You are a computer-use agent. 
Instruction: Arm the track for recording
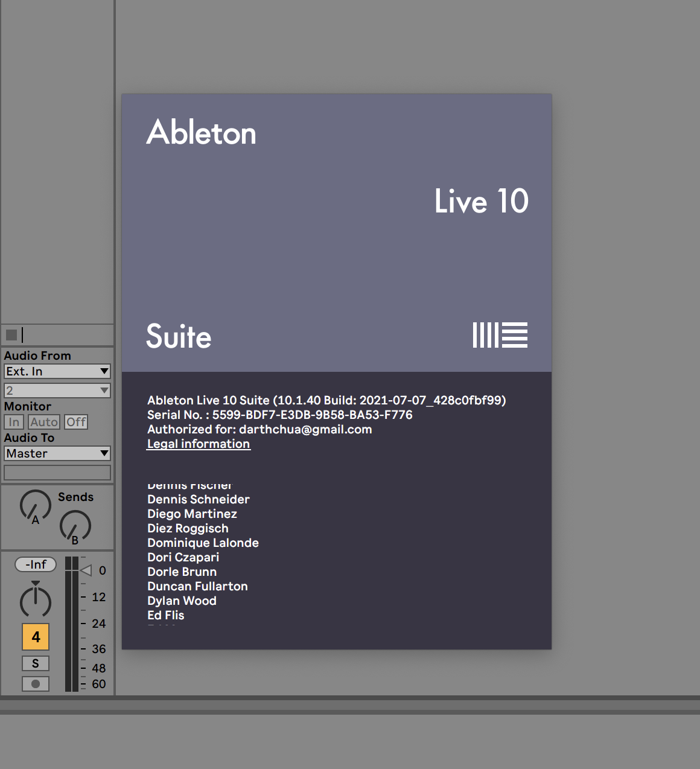click(x=36, y=684)
